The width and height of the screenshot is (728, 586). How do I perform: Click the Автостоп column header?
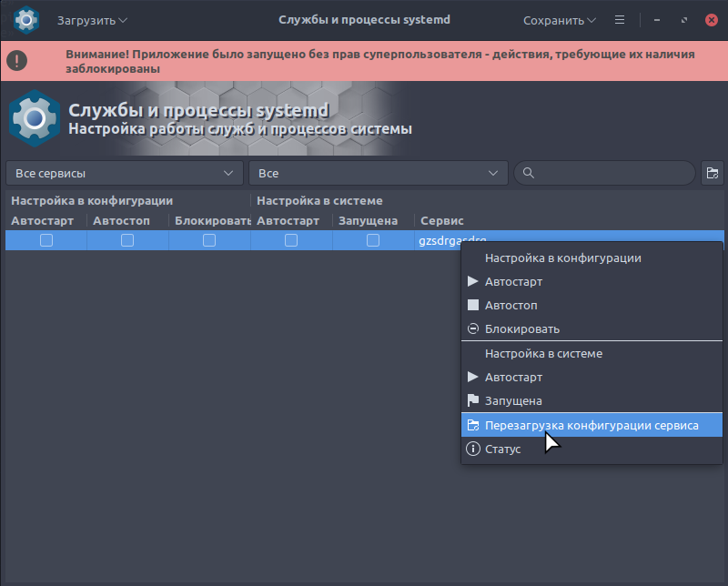(127, 220)
